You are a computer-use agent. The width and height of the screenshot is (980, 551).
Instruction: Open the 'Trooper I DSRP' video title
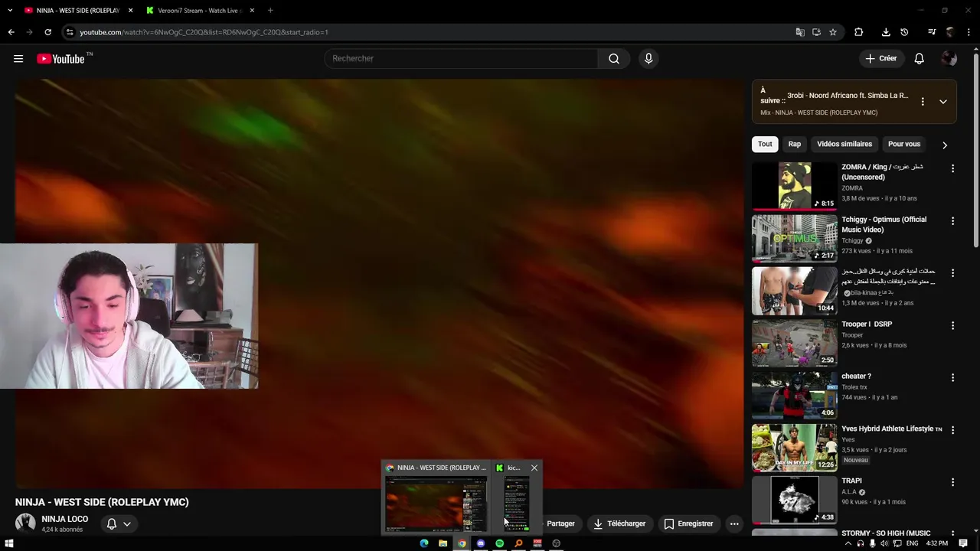[x=867, y=324]
